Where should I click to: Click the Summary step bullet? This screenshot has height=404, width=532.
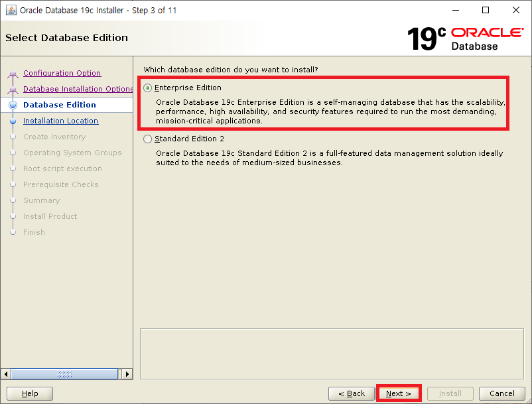[x=13, y=200]
